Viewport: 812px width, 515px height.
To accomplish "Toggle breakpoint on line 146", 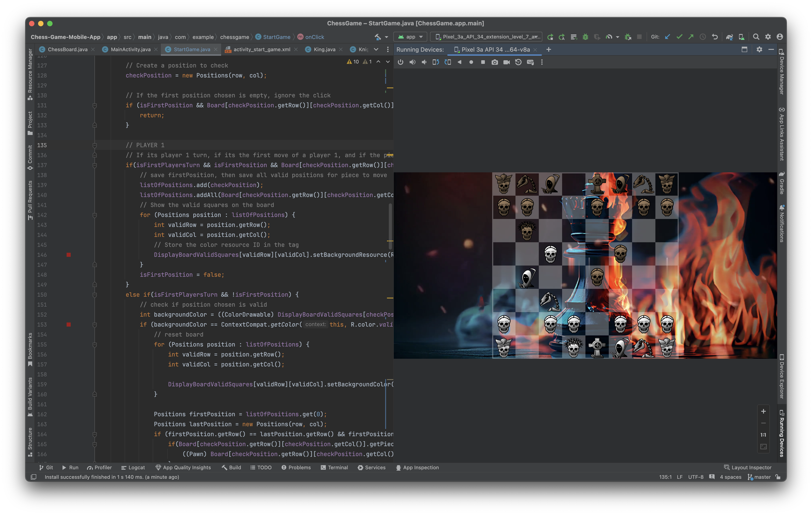I will point(69,255).
